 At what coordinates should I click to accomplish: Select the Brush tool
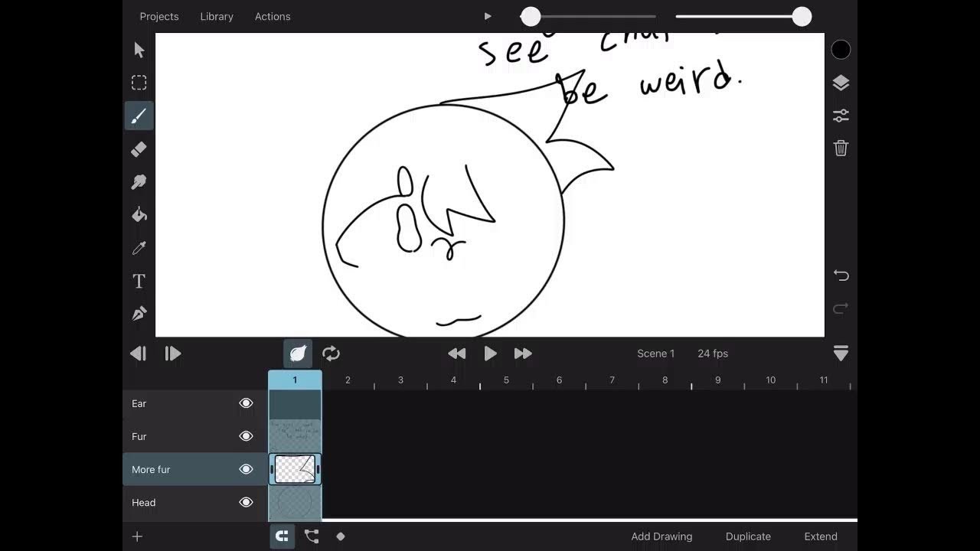click(139, 116)
